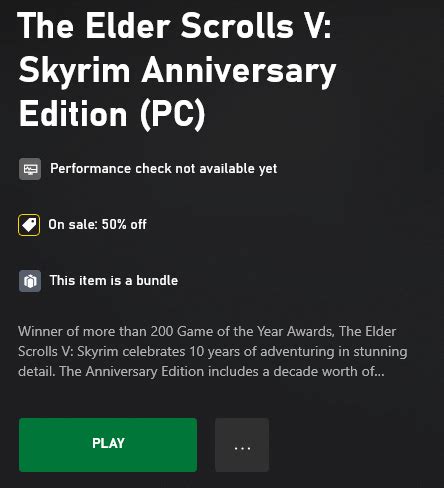Image resolution: width=444 pixels, height=488 pixels.
Task: Click the 'Skyrim Anniversary' title line
Action: click(x=177, y=71)
